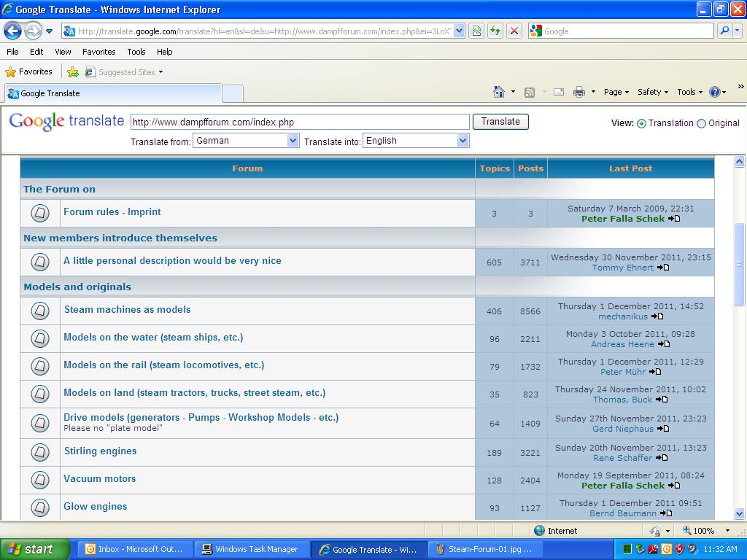The width and height of the screenshot is (747, 560).
Task: Open the Tools command bar dropdown
Action: 689,92
